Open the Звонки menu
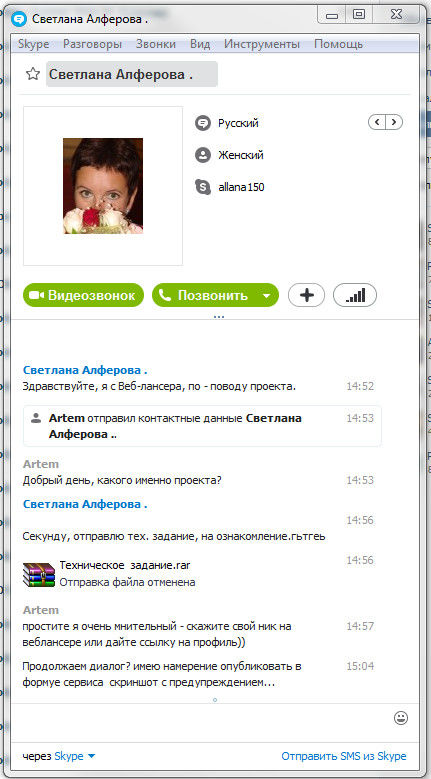431x779 pixels. (156, 44)
